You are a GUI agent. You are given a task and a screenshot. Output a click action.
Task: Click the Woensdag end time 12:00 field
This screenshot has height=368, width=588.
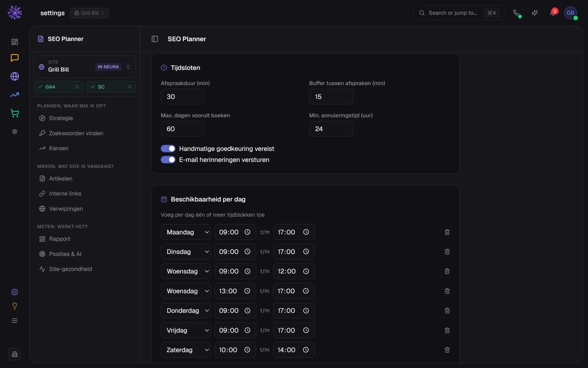coord(294,271)
